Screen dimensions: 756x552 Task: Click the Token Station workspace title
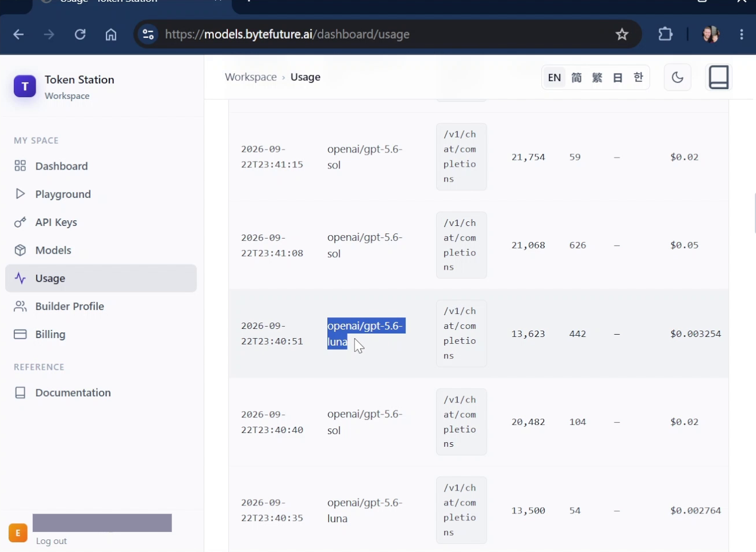click(x=79, y=80)
